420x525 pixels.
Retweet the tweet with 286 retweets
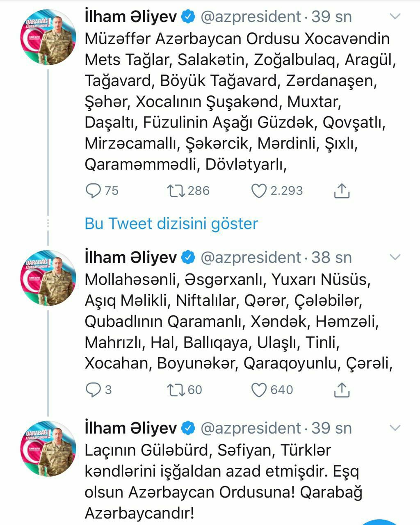177,191
